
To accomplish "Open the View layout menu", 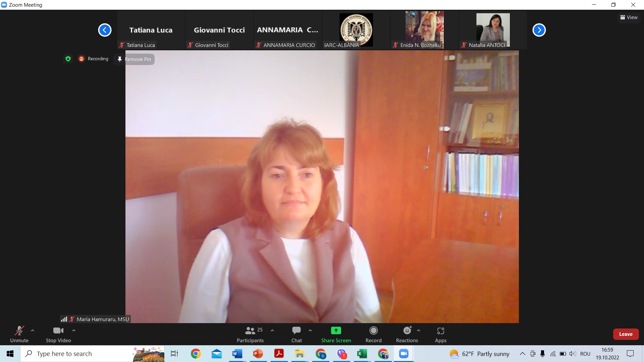I will coord(629,17).
